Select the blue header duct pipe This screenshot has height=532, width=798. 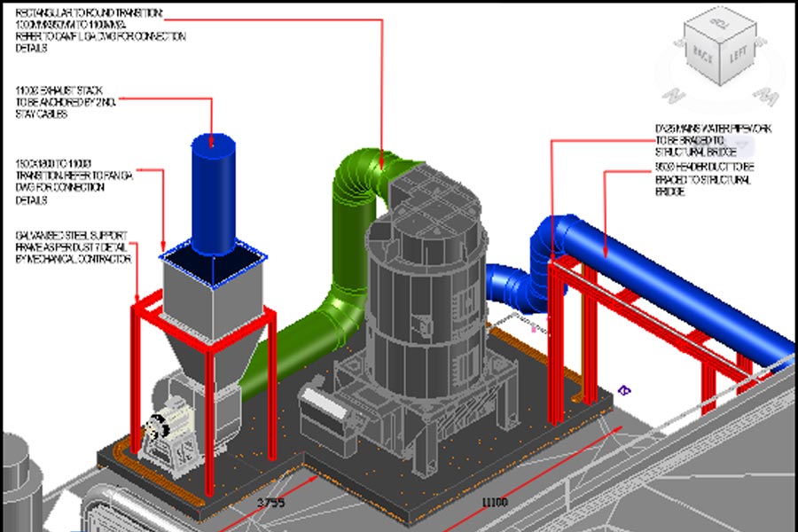[674, 284]
